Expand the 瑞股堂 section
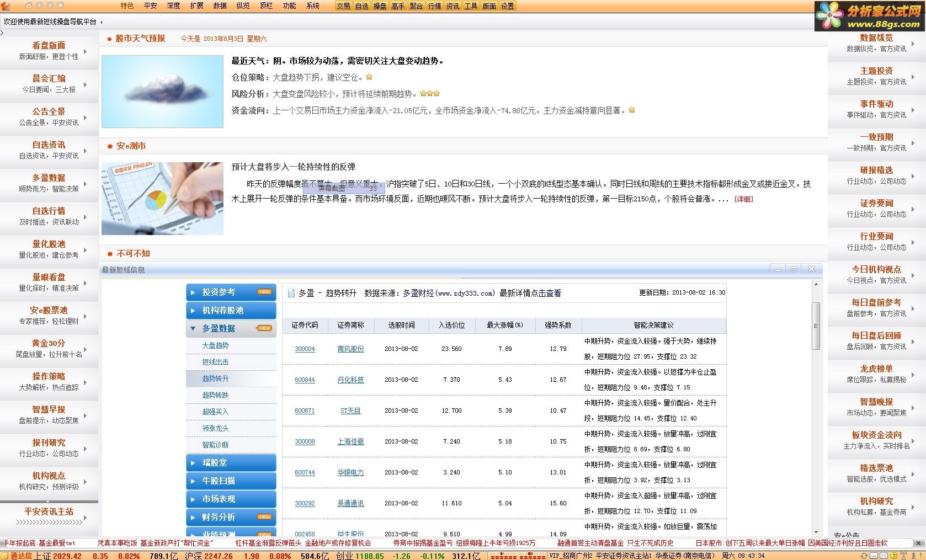 (x=231, y=462)
